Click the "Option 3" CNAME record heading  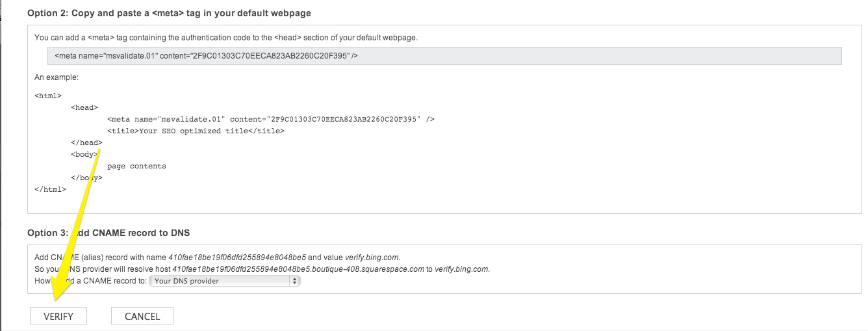pos(108,233)
